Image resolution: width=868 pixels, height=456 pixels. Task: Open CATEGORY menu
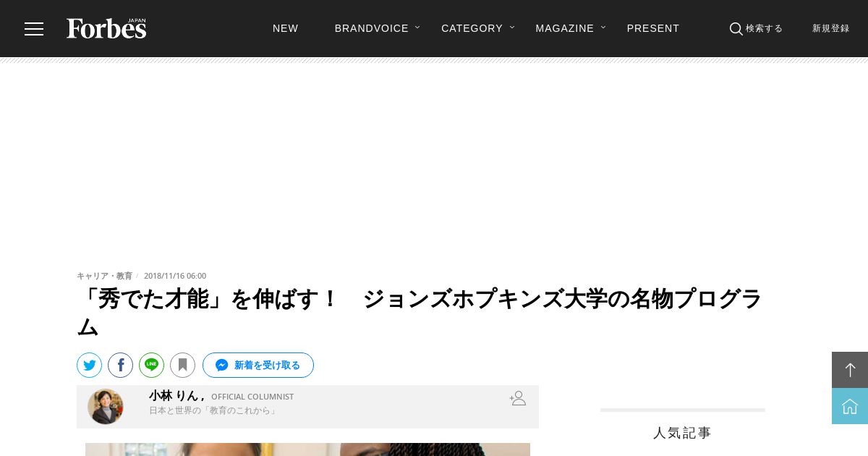point(472,28)
